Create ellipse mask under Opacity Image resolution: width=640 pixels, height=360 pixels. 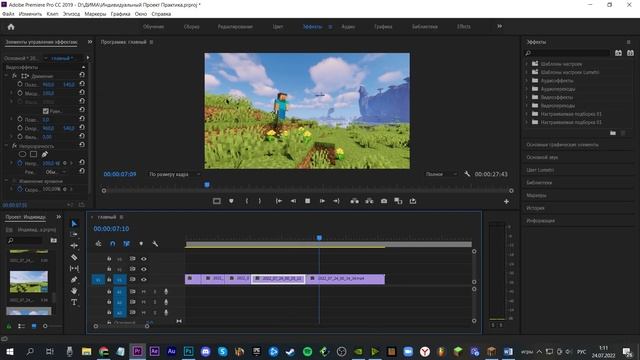(22, 154)
